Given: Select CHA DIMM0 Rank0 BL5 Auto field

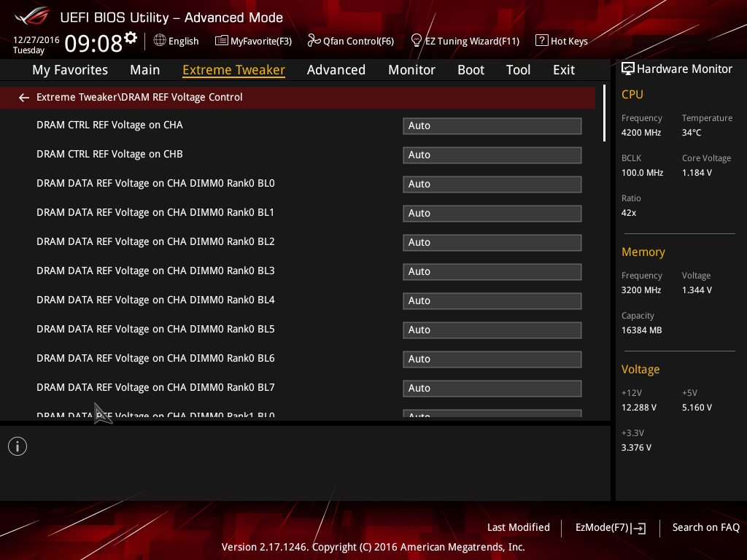Looking at the screenshot, I should click(492, 330).
